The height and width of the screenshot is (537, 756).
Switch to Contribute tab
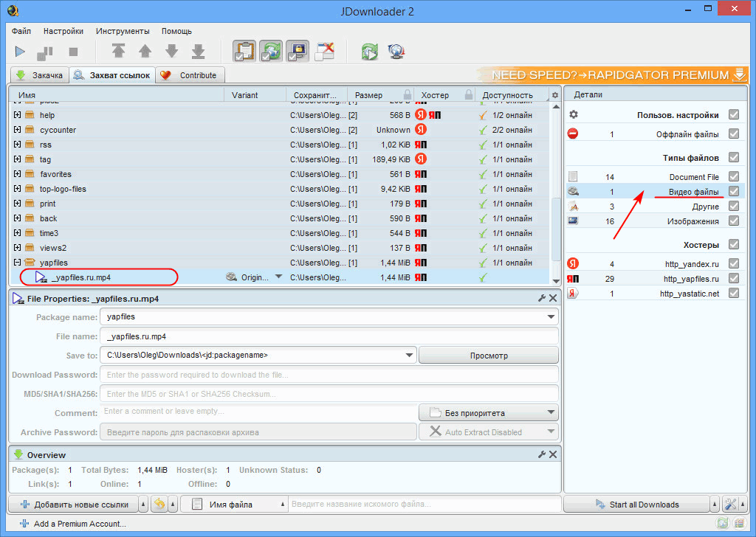click(190, 75)
